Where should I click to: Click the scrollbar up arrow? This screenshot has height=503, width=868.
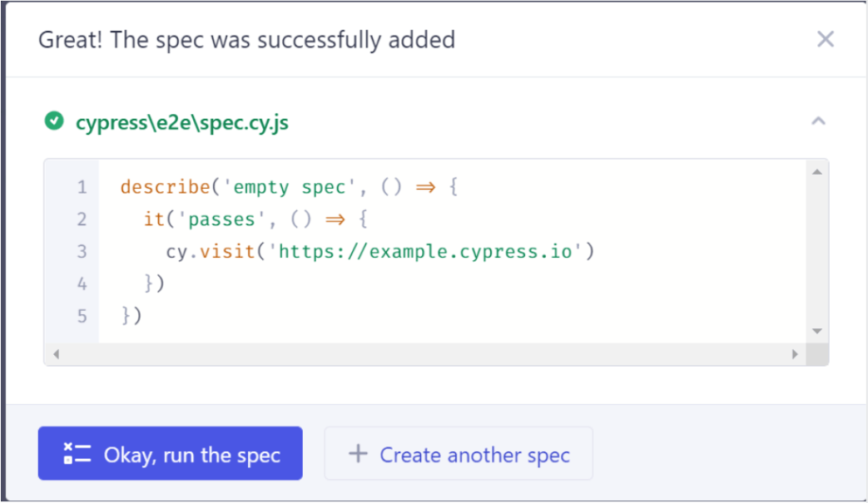click(816, 170)
